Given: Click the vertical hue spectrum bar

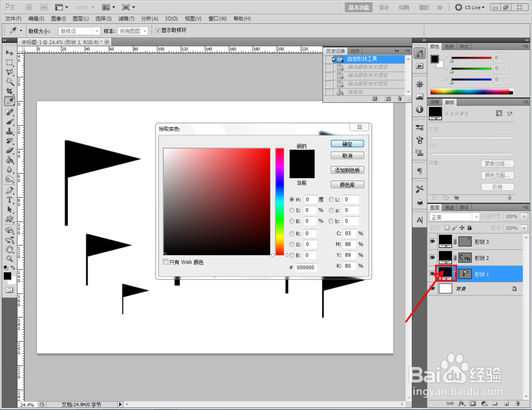Looking at the screenshot, I should coord(280,201).
